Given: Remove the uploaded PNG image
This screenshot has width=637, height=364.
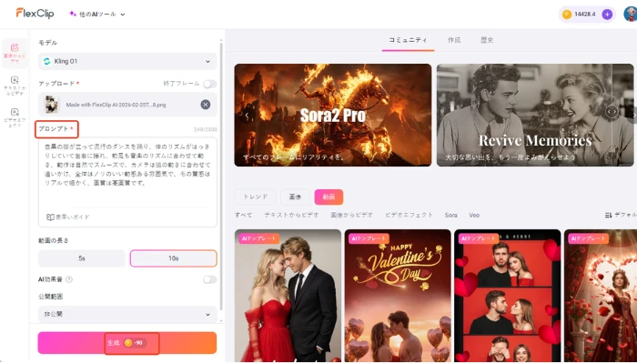Looking at the screenshot, I should pyautogui.click(x=206, y=105).
